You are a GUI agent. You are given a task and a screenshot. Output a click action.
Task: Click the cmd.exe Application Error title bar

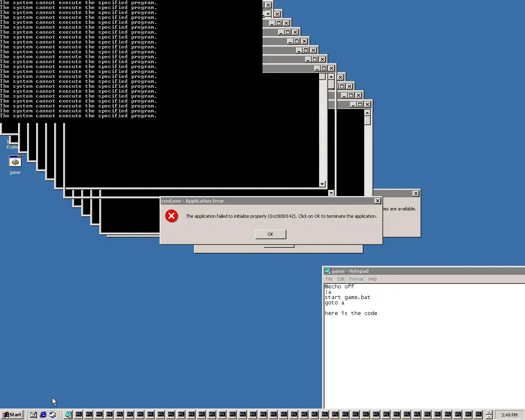[271, 201]
